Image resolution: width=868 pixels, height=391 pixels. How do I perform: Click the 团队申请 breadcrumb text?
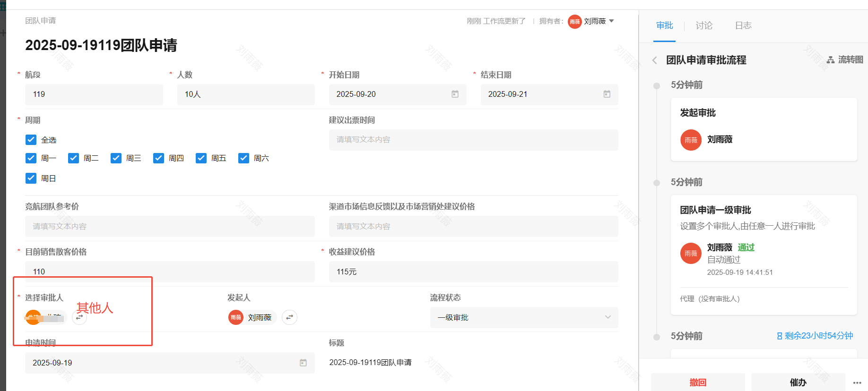pyautogui.click(x=41, y=21)
